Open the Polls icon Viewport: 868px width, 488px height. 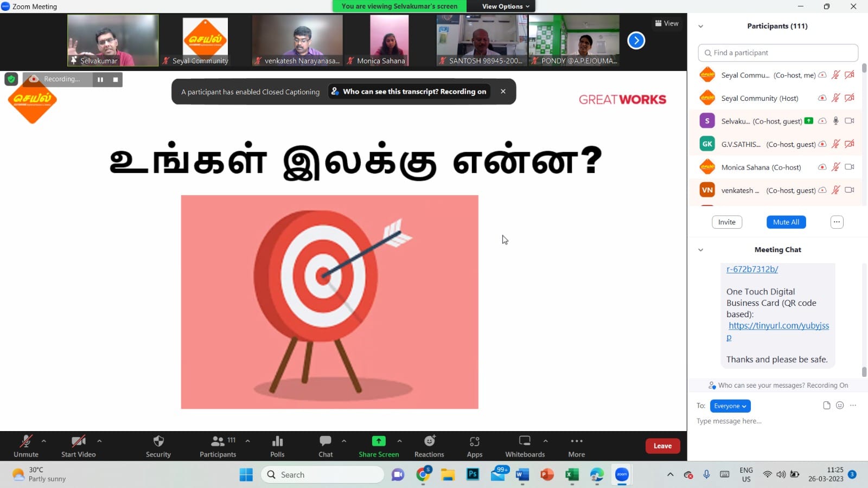pyautogui.click(x=277, y=441)
